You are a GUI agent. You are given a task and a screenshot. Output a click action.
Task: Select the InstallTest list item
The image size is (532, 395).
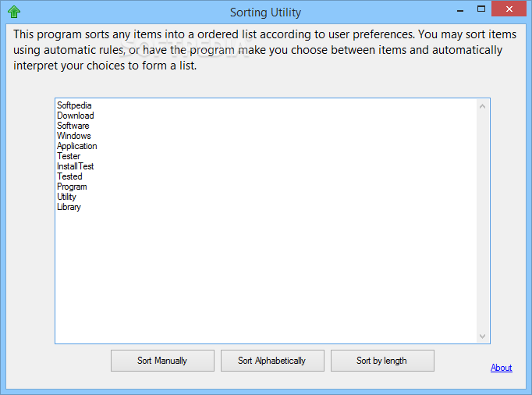tap(76, 166)
